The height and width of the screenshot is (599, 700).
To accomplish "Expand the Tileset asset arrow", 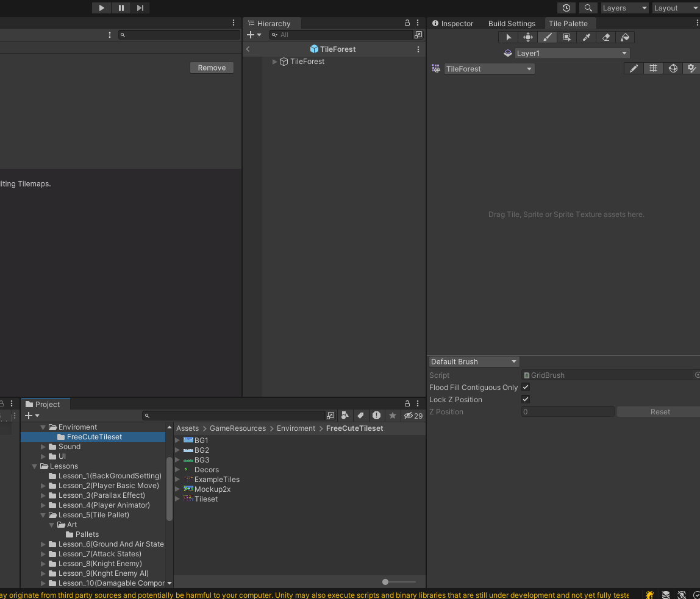I will pyautogui.click(x=177, y=499).
